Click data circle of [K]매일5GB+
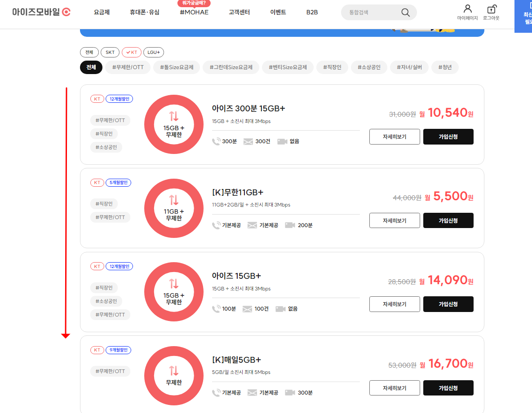 click(x=174, y=376)
